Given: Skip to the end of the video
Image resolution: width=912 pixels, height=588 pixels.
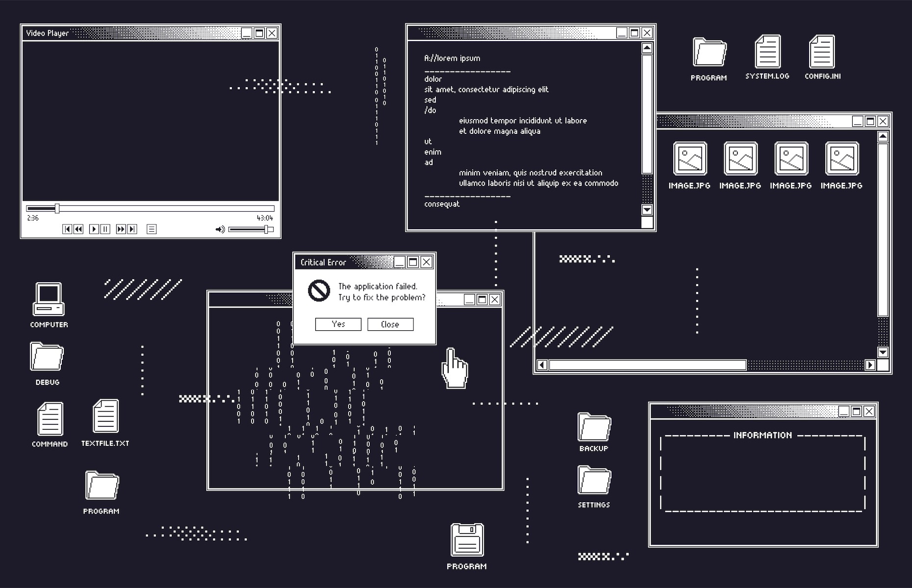Looking at the screenshot, I should pos(132,229).
